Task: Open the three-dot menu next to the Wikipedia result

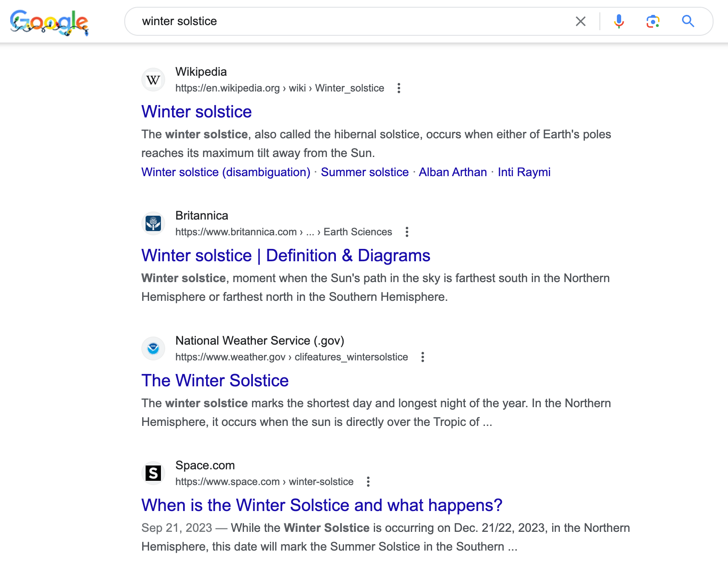Action: [399, 88]
